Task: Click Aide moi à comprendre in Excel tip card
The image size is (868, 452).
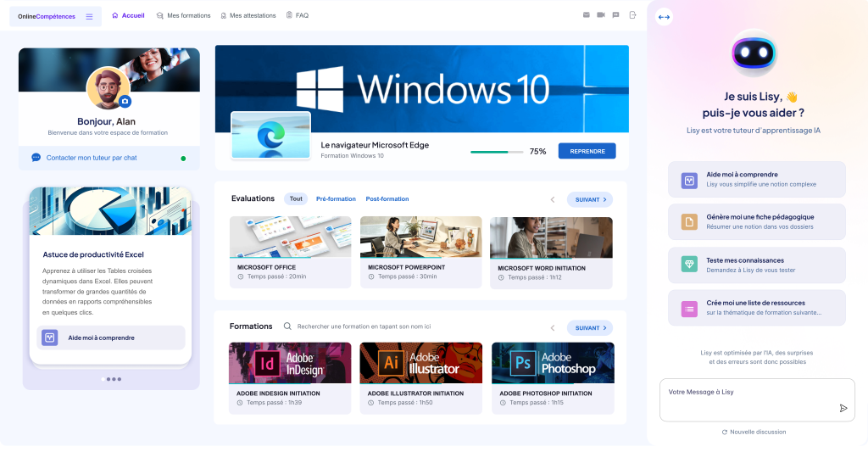Action: [111, 338]
